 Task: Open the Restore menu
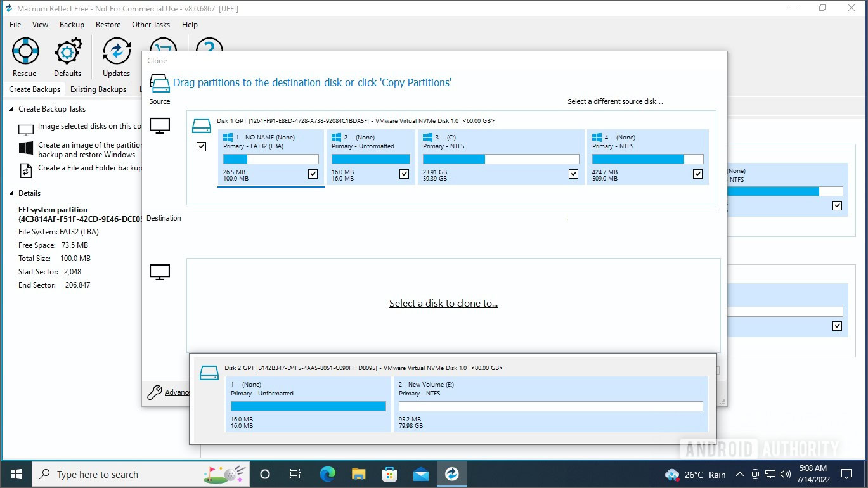(108, 25)
